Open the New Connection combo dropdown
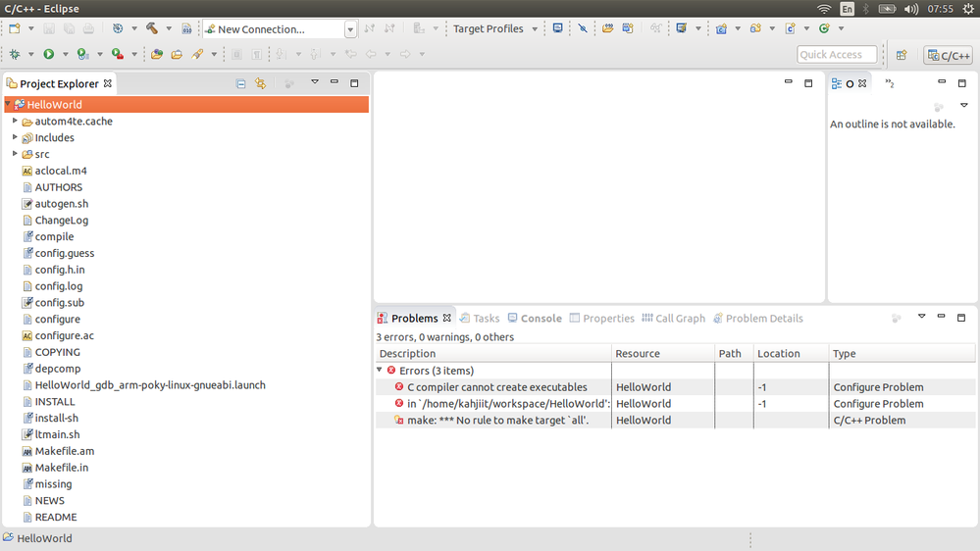This screenshot has width=980, height=551. pyautogui.click(x=350, y=29)
